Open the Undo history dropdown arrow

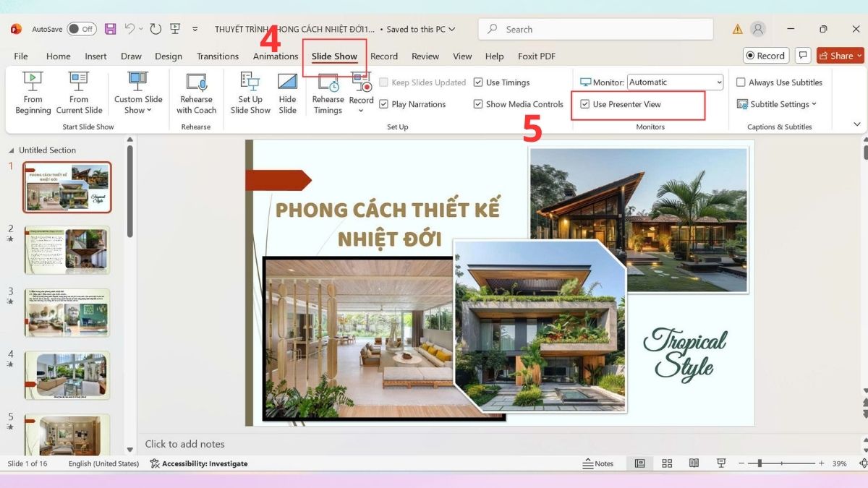[141, 29]
